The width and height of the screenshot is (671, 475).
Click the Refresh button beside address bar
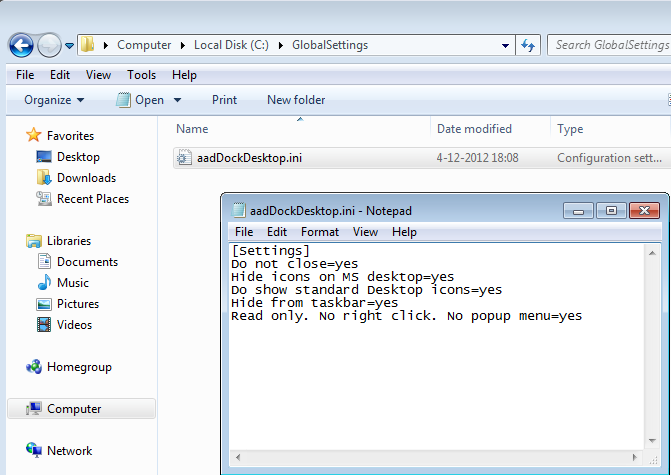pyautogui.click(x=528, y=45)
